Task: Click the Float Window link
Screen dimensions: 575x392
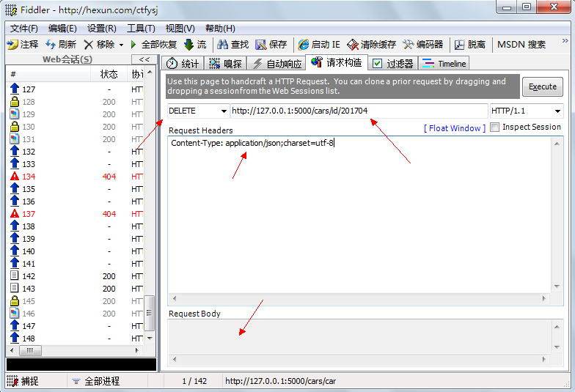Action: coord(455,128)
